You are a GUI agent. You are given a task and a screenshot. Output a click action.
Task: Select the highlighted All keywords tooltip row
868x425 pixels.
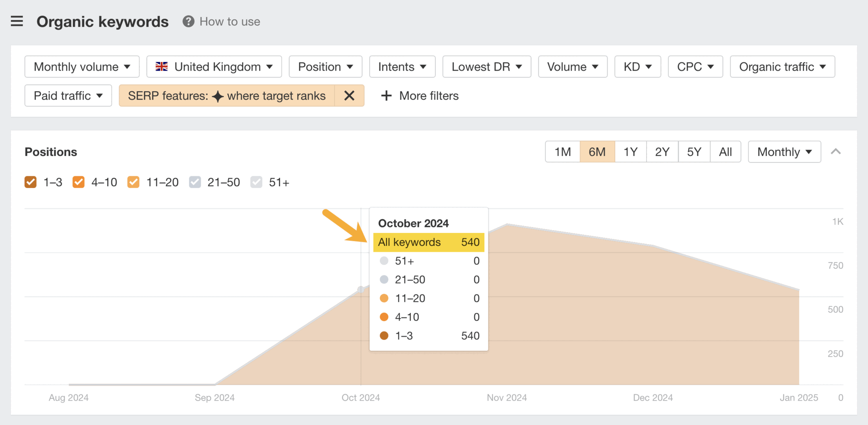point(428,242)
